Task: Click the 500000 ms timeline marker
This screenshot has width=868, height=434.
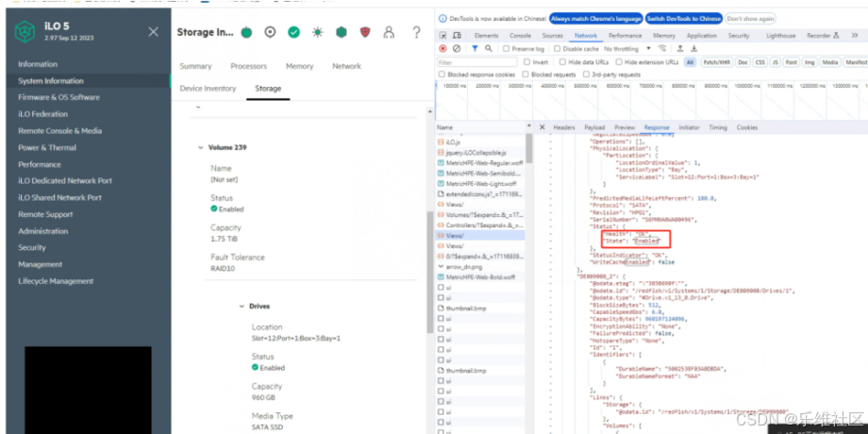Action: (x=586, y=86)
